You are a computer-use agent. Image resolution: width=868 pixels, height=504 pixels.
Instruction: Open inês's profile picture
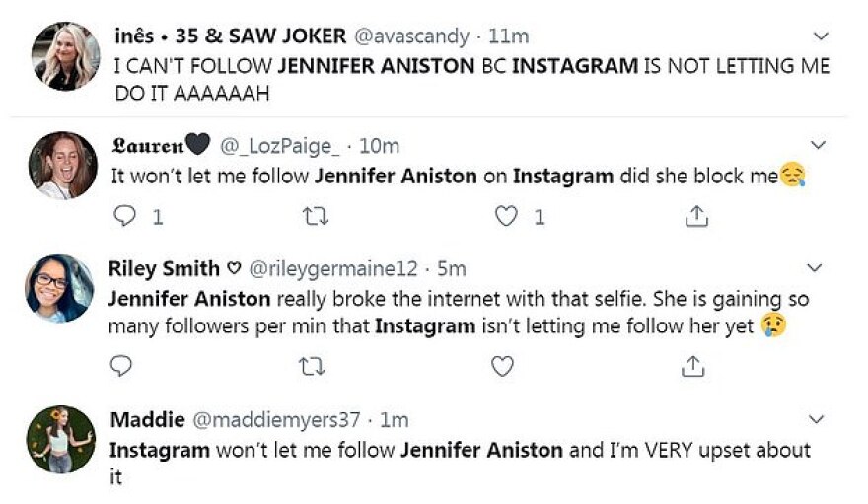(63, 56)
